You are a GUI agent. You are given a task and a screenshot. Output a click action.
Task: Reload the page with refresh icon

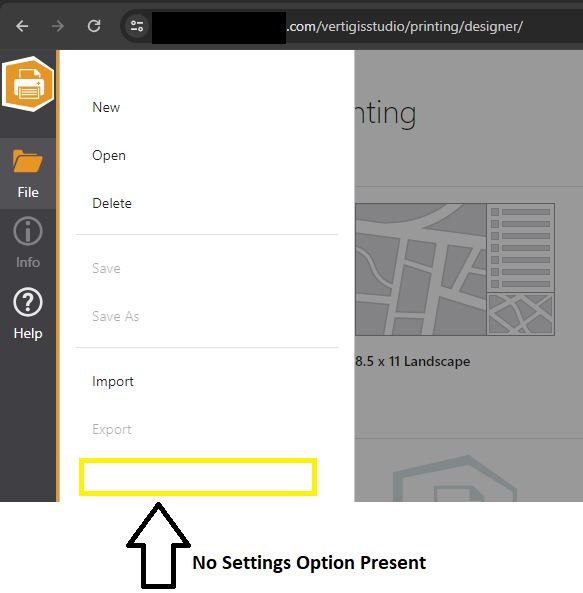pos(94,26)
